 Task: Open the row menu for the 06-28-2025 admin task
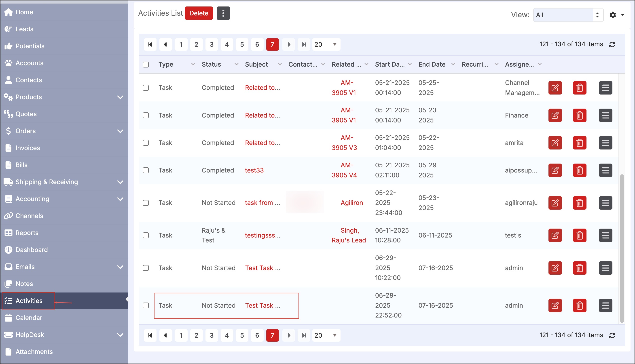(x=605, y=305)
